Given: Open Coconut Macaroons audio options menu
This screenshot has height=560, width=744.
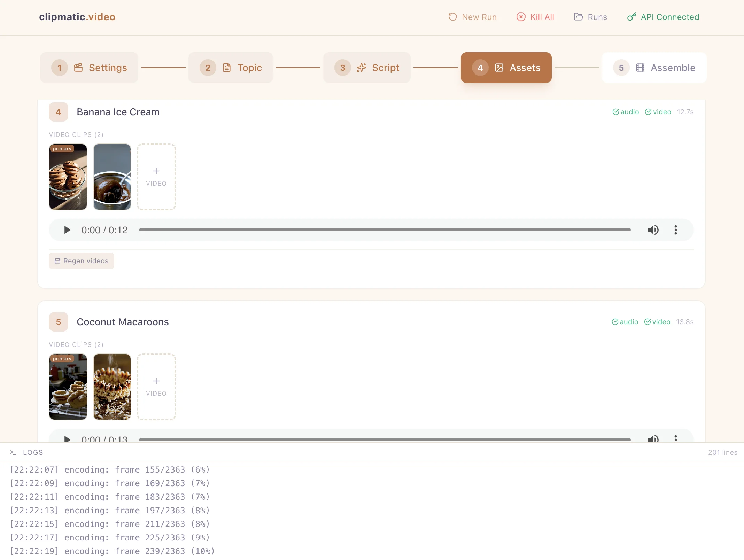Looking at the screenshot, I should click(675, 438).
